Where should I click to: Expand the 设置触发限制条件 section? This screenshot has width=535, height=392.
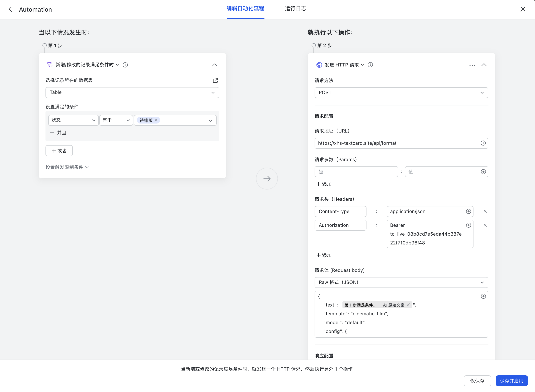pyautogui.click(x=67, y=167)
